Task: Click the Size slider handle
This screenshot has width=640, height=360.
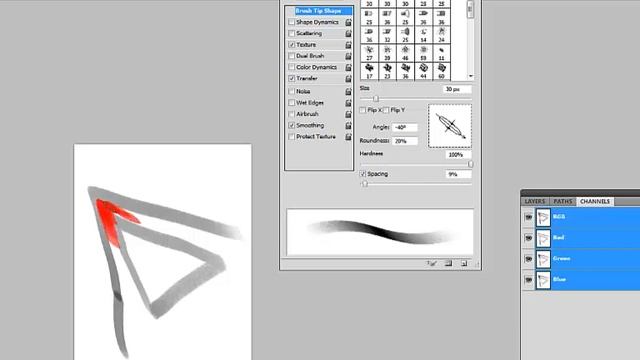Action: [x=376, y=99]
